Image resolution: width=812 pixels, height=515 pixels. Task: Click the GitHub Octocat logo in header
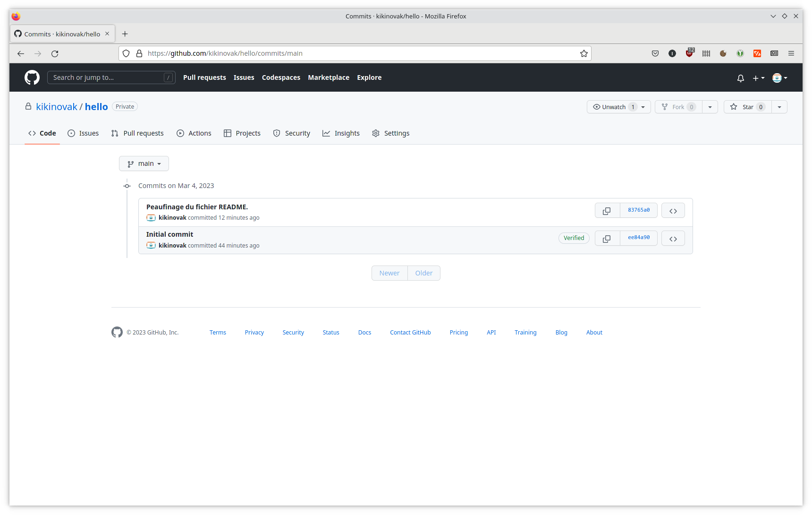click(x=32, y=77)
